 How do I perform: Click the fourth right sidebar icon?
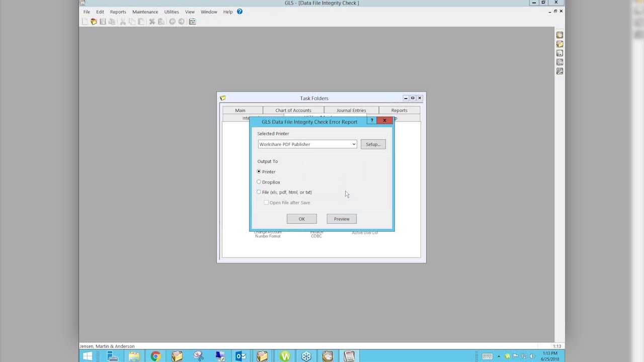pyautogui.click(x=559, y=62)
